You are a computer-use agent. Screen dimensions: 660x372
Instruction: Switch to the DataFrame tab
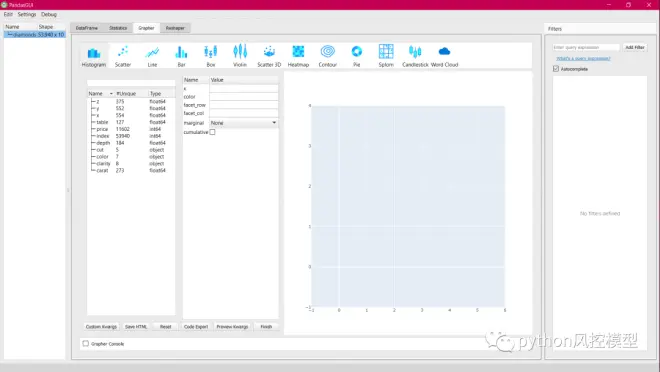pyautogui.click(x=87, y=28)
